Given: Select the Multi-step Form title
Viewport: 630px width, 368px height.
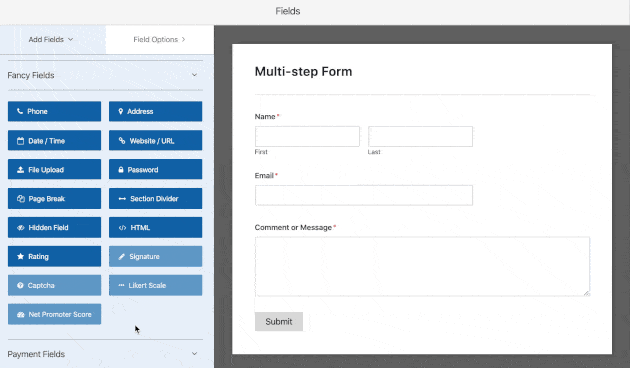Looking at the screenshot, I should click(x=303, y=72).
